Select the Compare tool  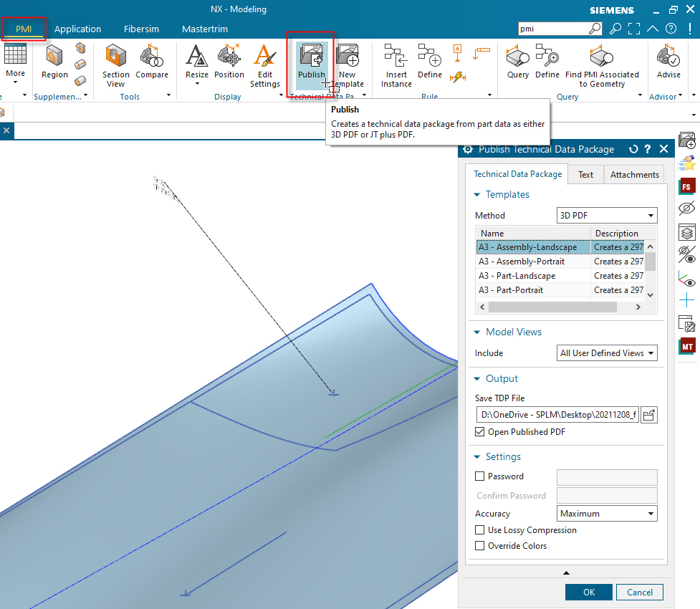pos(152,63)
